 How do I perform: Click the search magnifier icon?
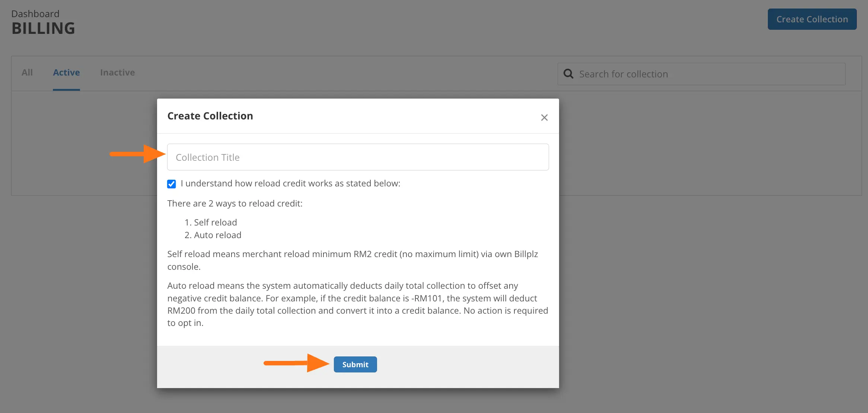click(x=568, y=74)
